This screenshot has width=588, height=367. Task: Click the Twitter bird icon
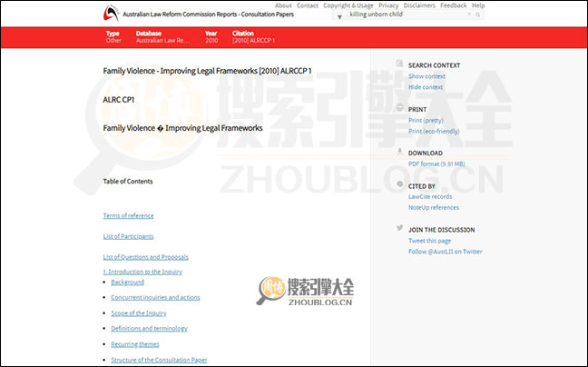point(399,229)
